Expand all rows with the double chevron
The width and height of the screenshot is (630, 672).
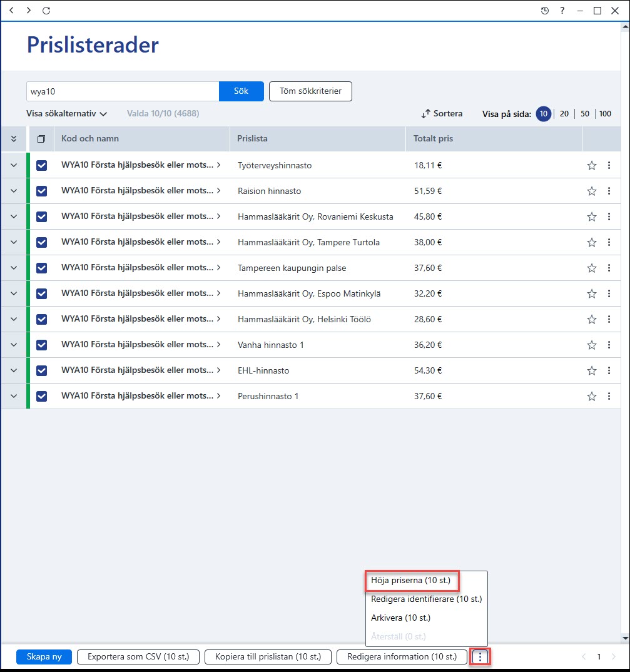(14, 139)
